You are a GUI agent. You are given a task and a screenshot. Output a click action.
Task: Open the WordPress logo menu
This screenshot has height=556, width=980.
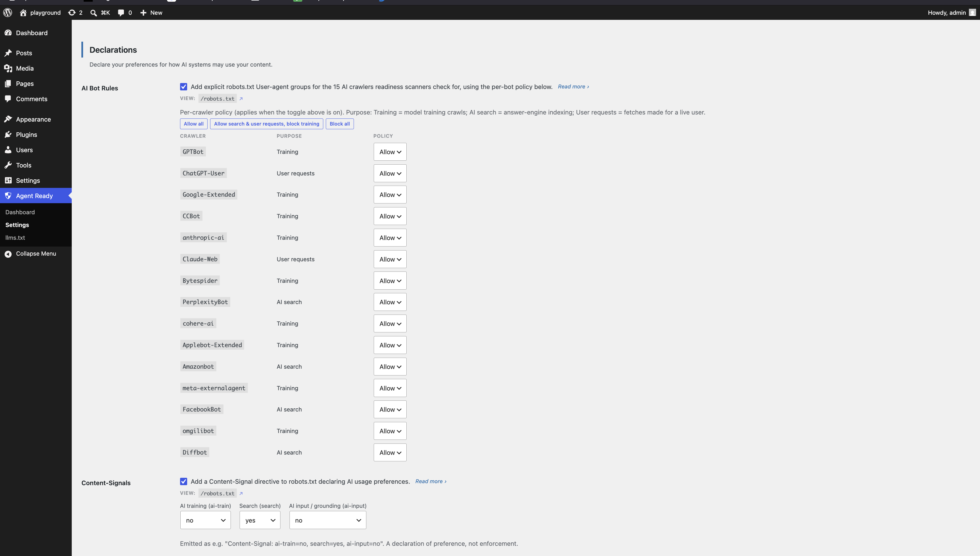pos(8,12)
